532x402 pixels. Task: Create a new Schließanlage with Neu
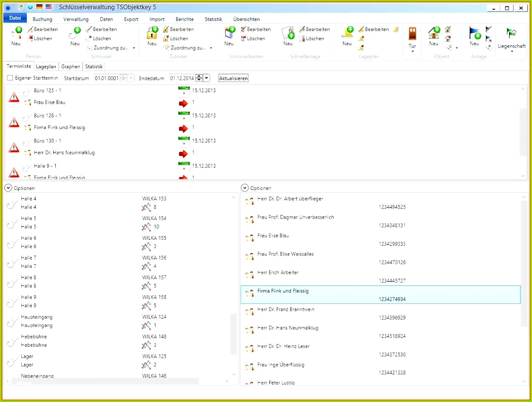[x=288, y=36]
